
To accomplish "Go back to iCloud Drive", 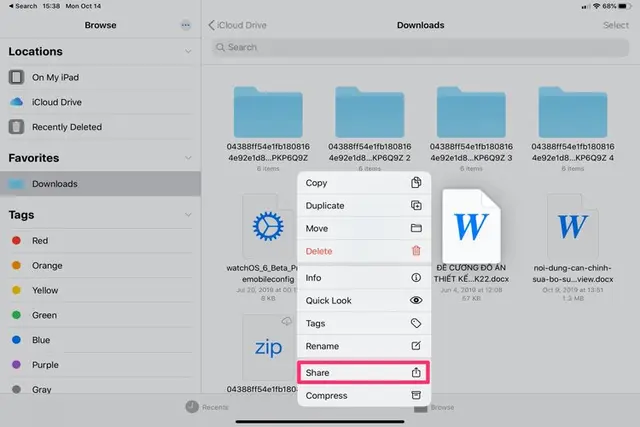I will tap(238, 25).
